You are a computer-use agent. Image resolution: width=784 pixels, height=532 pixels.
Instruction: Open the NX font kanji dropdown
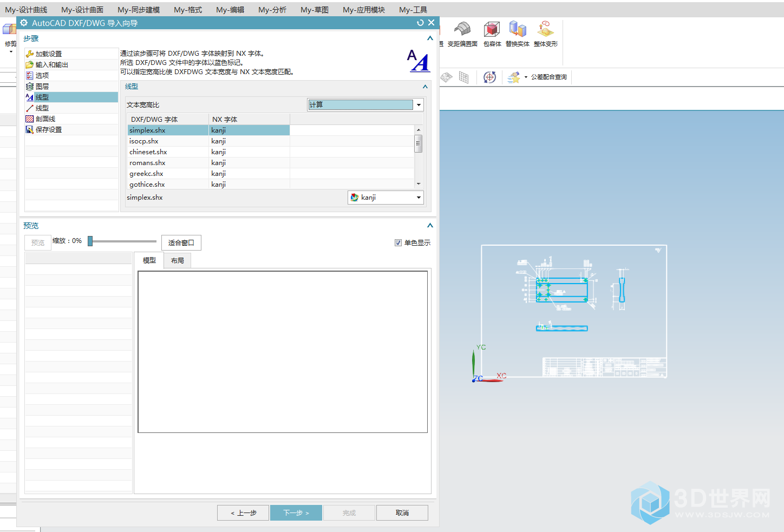[x=386, y=198]
